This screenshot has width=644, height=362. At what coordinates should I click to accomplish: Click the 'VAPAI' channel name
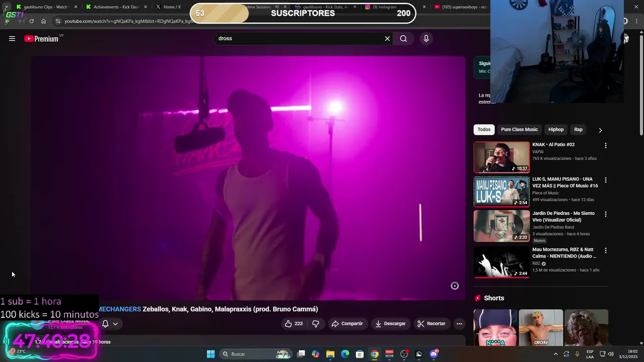tap(538, 152)
